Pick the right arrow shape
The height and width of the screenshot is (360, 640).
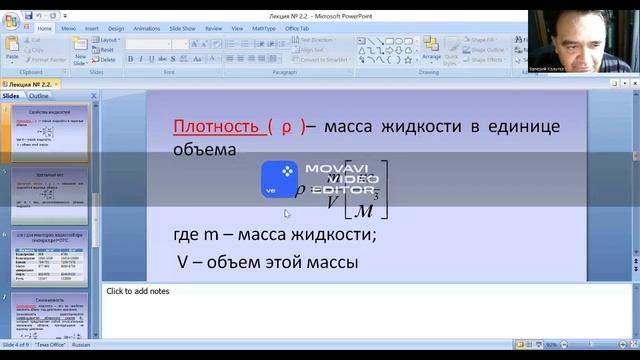click(389, 51)
